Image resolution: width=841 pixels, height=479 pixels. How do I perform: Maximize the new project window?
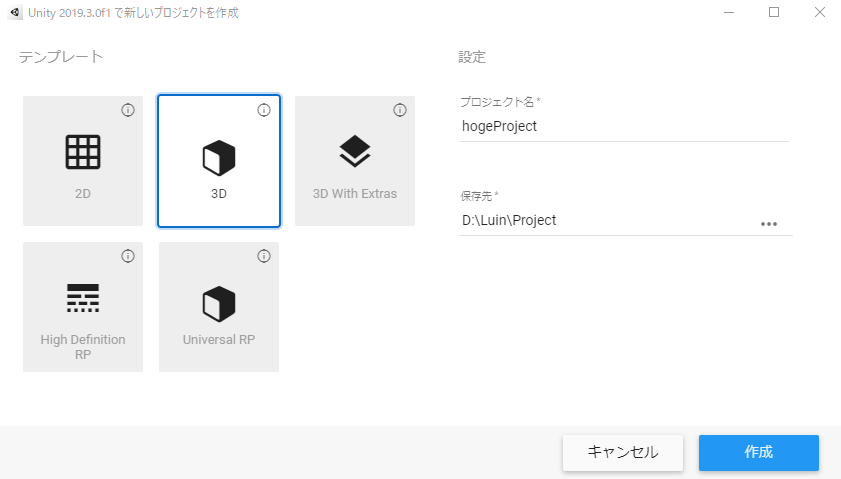tap(774, 12)
